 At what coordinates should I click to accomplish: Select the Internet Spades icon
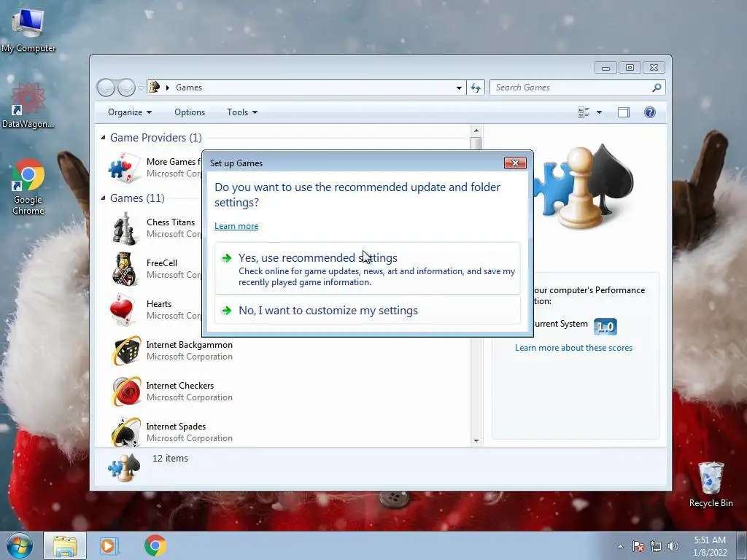[x=125, y=432]
